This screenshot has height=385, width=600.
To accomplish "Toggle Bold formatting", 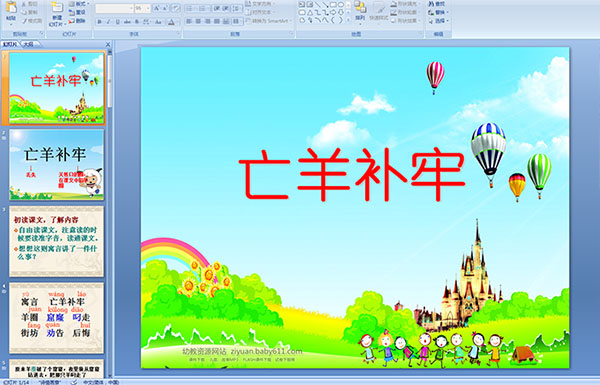I will point(99,22).
